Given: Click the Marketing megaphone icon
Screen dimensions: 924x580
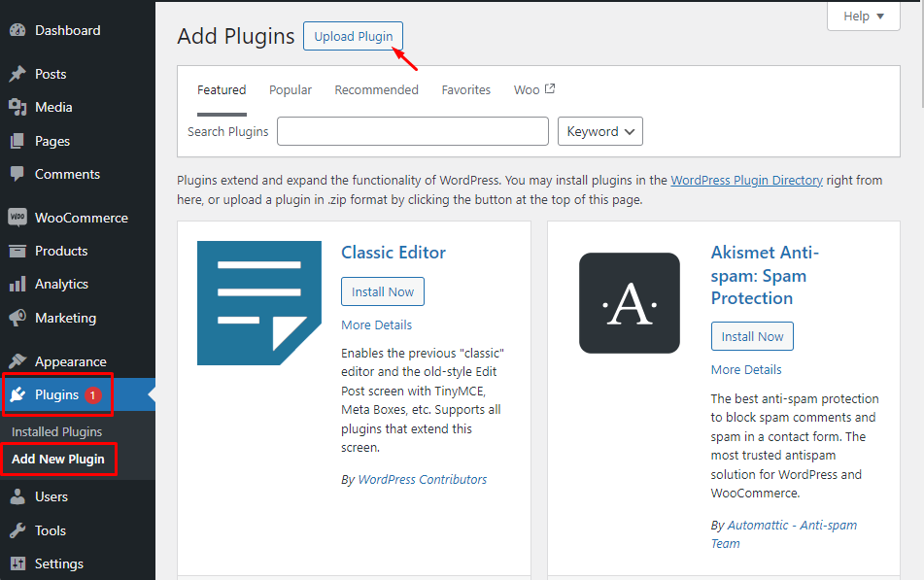Looking at the screenshot, I should point(17,318).
